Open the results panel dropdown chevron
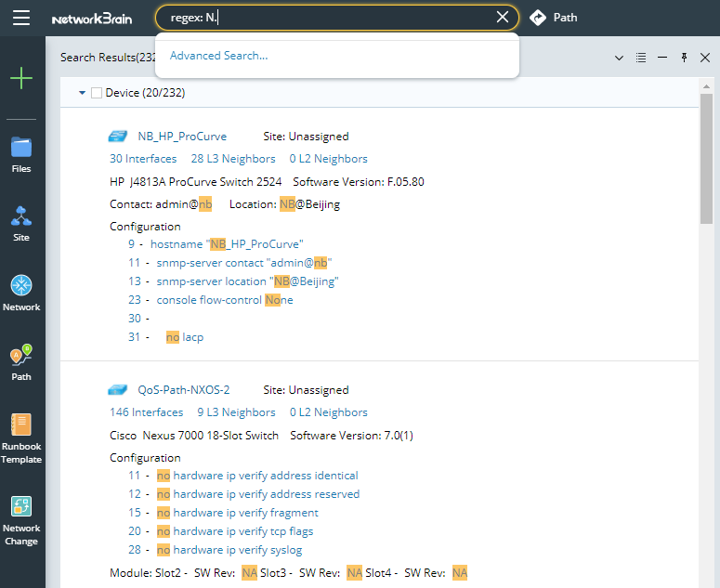720x588 pixels. click(x=619, y=58)
